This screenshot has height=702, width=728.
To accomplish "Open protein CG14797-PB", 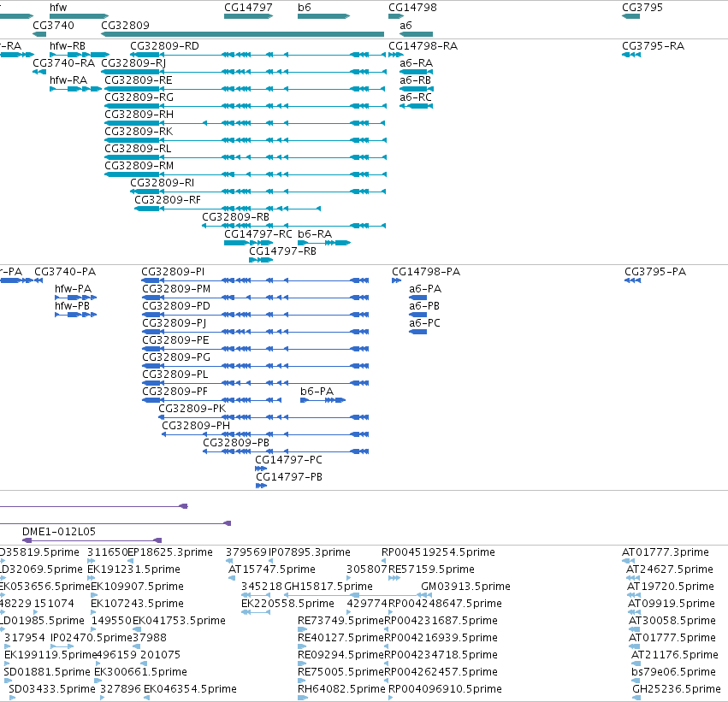I will click(289, 478).
